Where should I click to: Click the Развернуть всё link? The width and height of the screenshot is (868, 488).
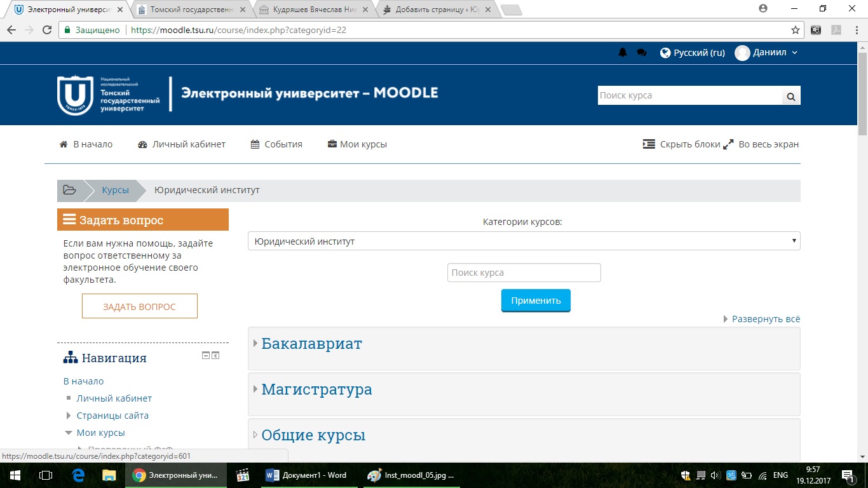click(x=765, y=318)
